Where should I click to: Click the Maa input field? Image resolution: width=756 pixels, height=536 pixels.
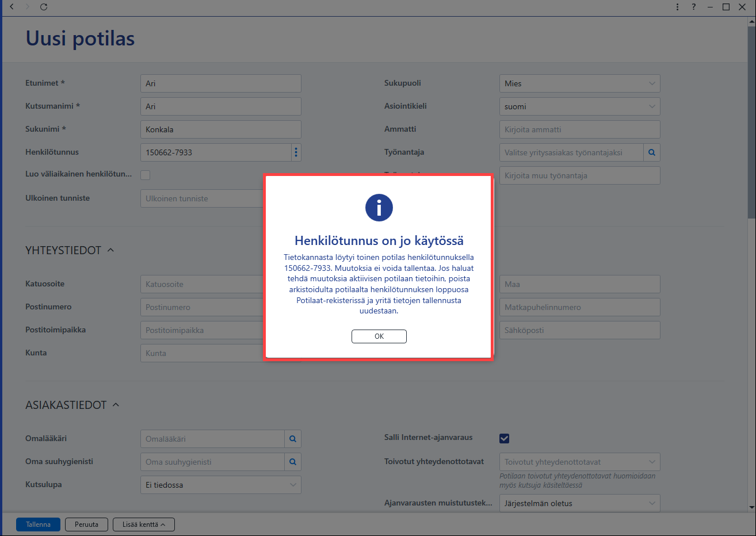click(x=579, y=284)
